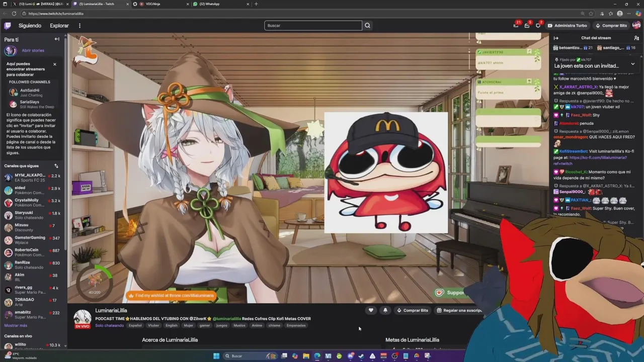Image resolution: width=644 pixels, height=362 pixels.
Task: Click Comprar Bits below the stream
Action: [413, 310]
